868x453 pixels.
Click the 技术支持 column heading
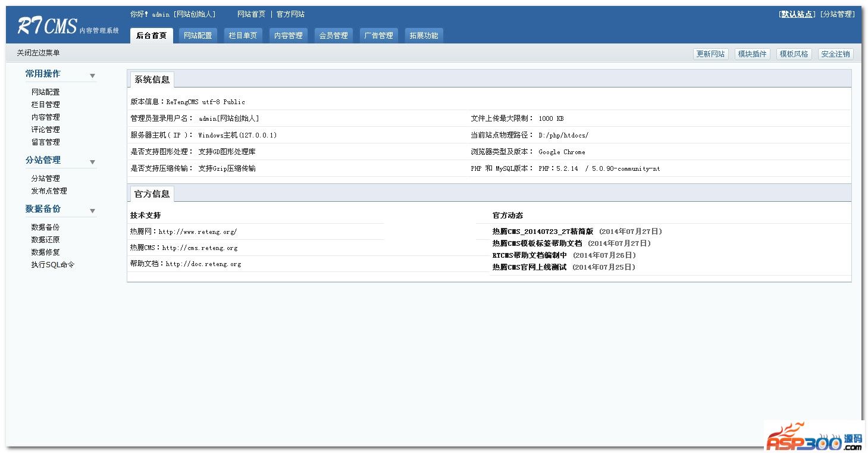(145, 215)
